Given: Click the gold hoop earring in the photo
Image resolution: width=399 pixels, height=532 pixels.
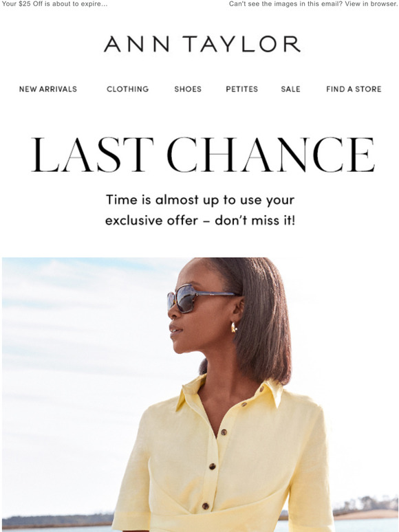Looking at the screenshot, I should point(234,327).
